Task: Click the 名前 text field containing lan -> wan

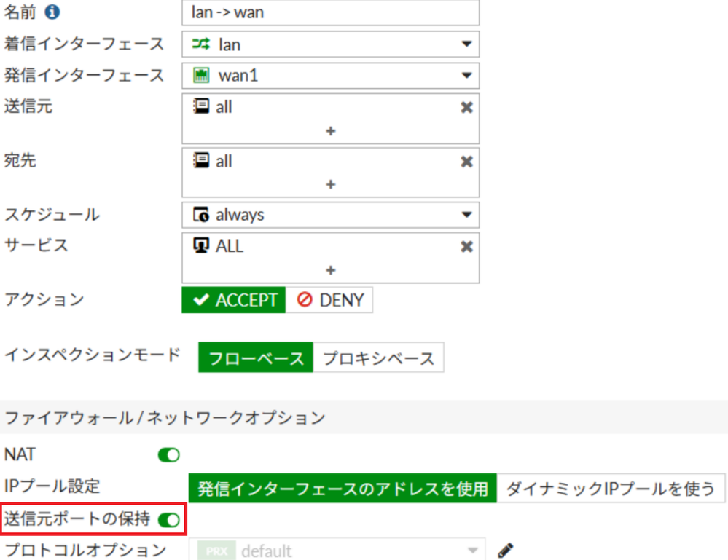Action: 330,12
